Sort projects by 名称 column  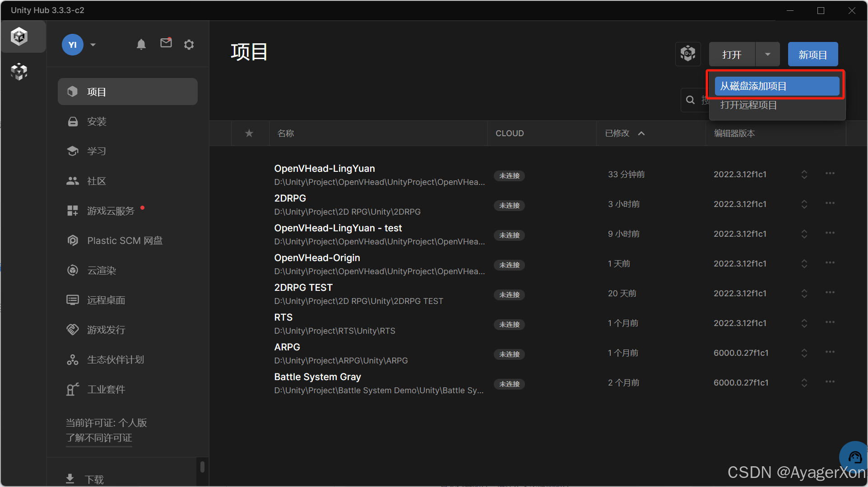(286, 133)
